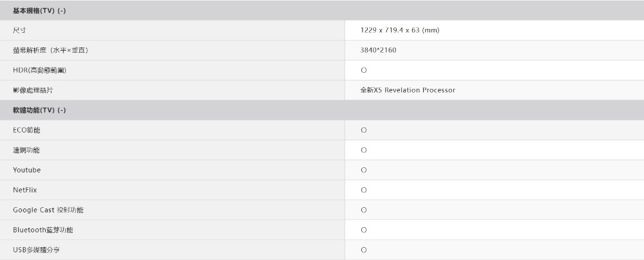
Task: Click the circle mark for USB多媒體分享
Action: pyautogui.click(x=364, y=250)
